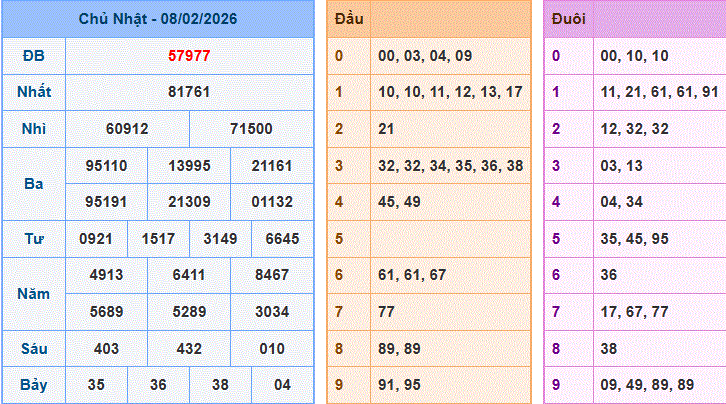Click the Nhì prize number 60912
Viewport: 726px width, 404px height.
point(127,129)
